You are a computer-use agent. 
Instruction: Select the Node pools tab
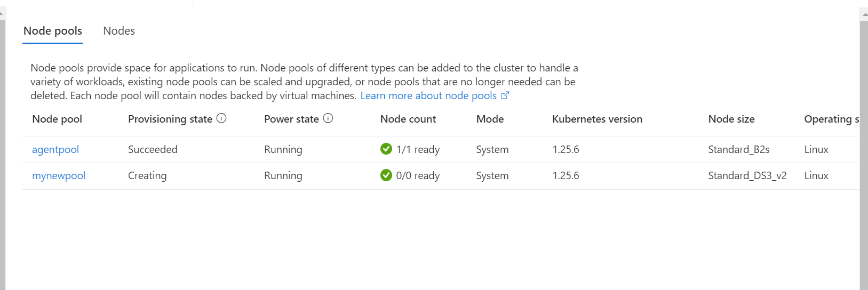point(53,31)
